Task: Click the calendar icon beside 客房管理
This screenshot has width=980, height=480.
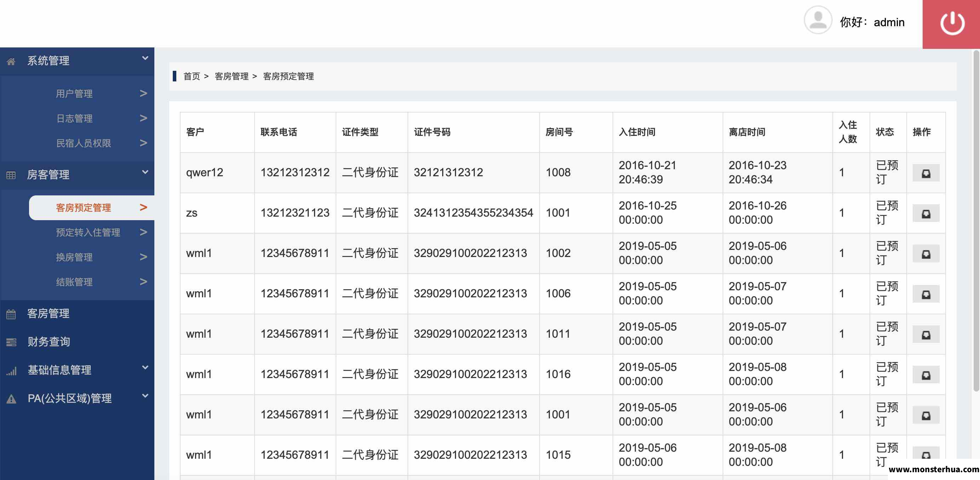Action: click(11, 314)
